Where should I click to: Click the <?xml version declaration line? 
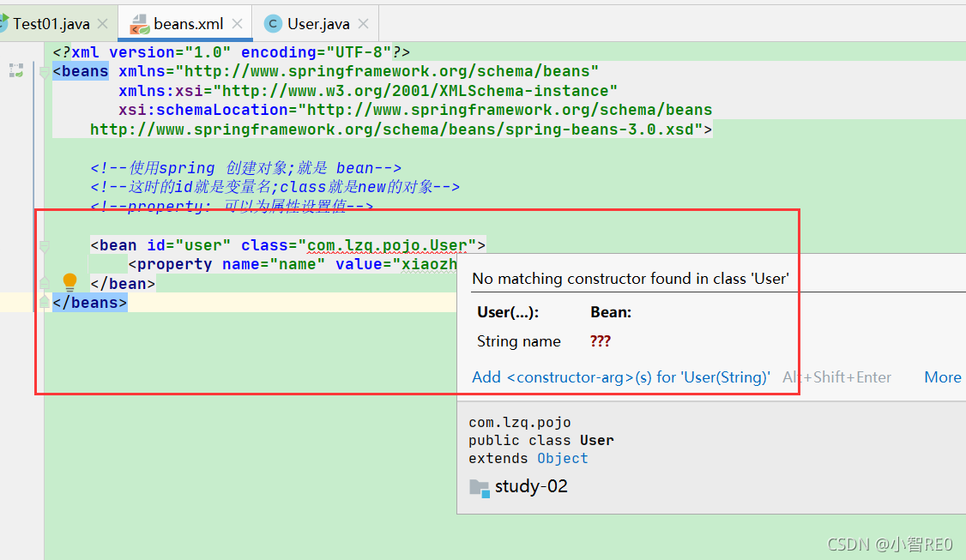pos(231,52)
